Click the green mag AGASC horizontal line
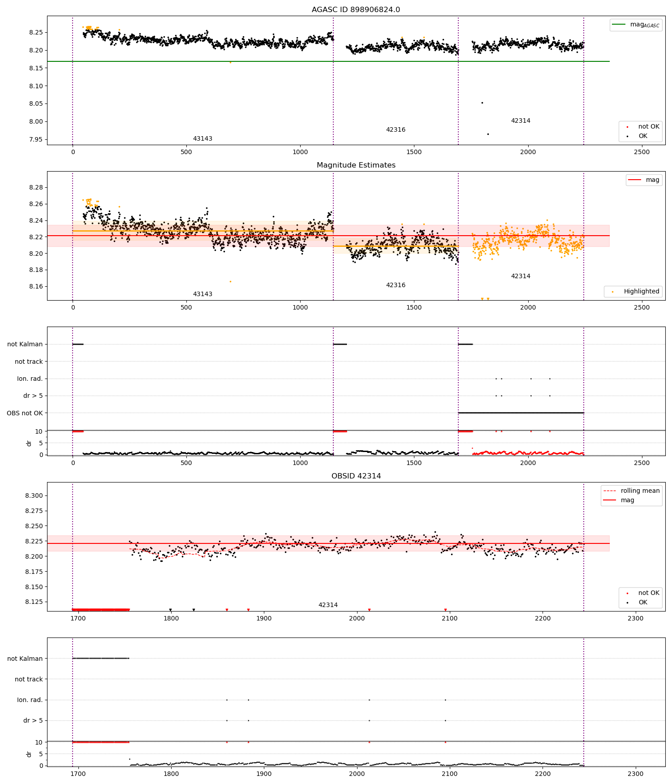672x784 pixels. coord(328,61)
